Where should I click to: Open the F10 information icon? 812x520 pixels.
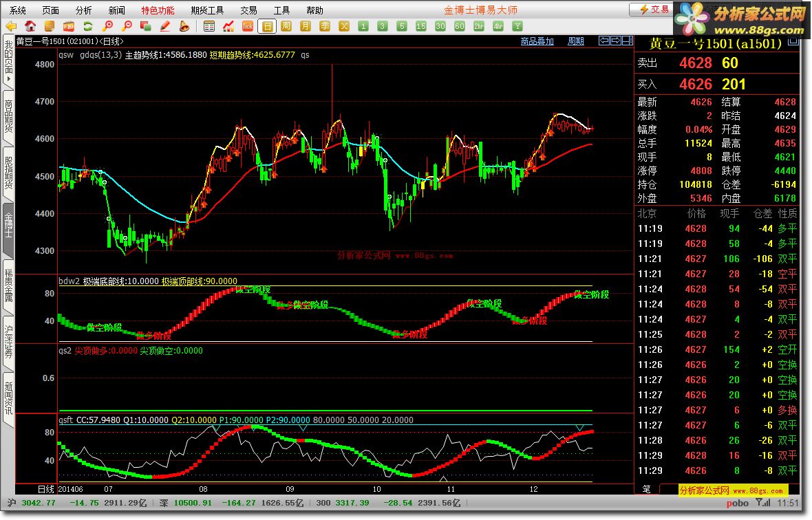pos(68,26)
